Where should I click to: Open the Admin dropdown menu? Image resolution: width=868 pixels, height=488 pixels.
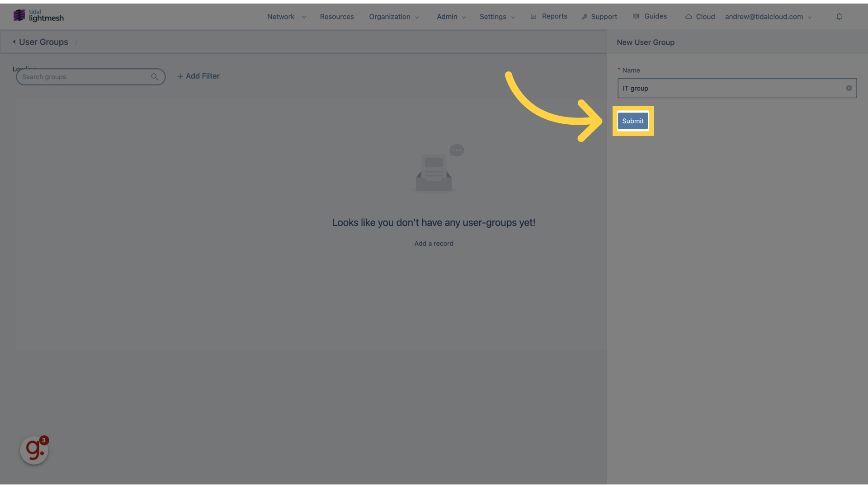click(447, 16)
